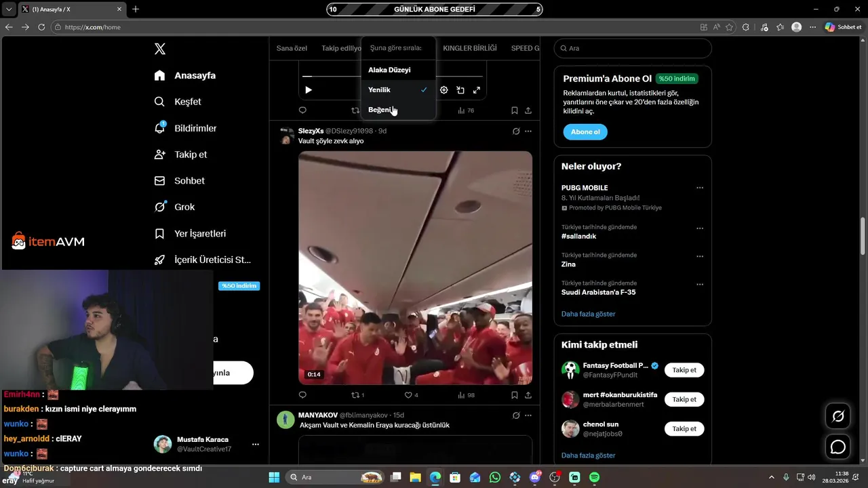Open video settings gear icon
868x488 pixels.
444,90
